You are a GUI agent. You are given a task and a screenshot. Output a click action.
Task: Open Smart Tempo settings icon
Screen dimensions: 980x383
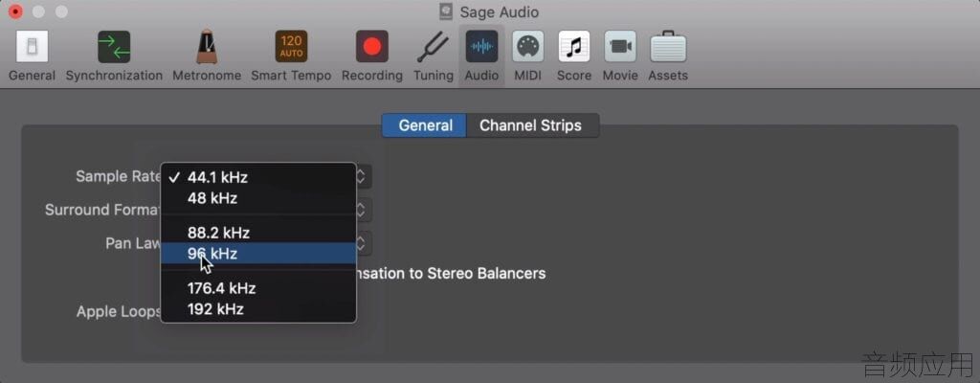click(291, 47)
